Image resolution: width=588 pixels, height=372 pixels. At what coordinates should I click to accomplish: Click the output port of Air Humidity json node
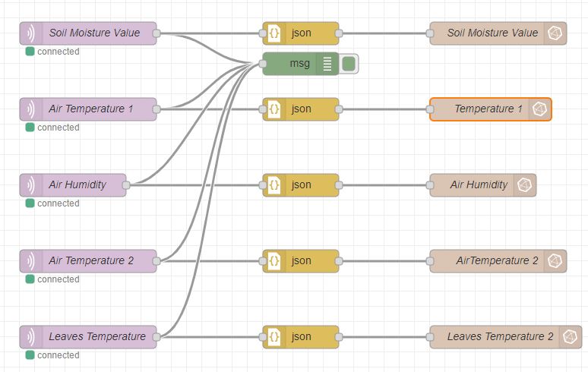pyautogui.click(x=339, y=185)
